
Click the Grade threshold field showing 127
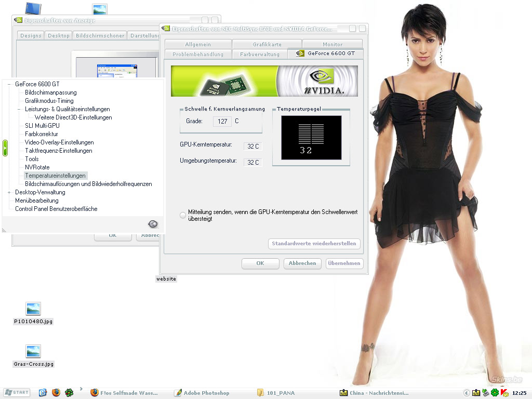(x=222, y=121)
